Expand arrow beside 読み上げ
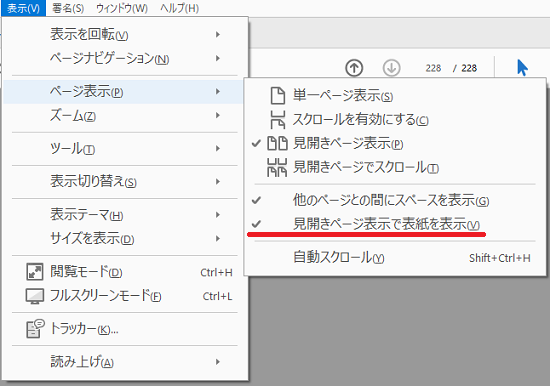This screenshot has height=386, width=550. coord(218,362)
